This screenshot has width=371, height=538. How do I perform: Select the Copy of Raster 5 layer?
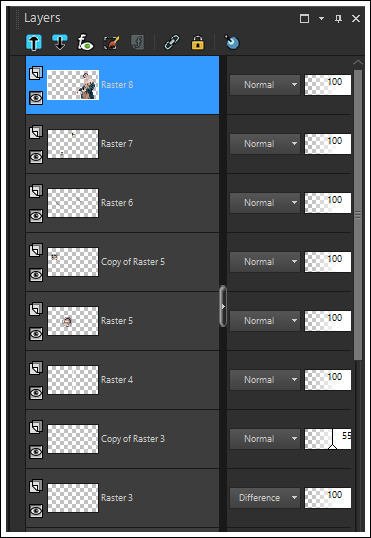coord(123,262)
